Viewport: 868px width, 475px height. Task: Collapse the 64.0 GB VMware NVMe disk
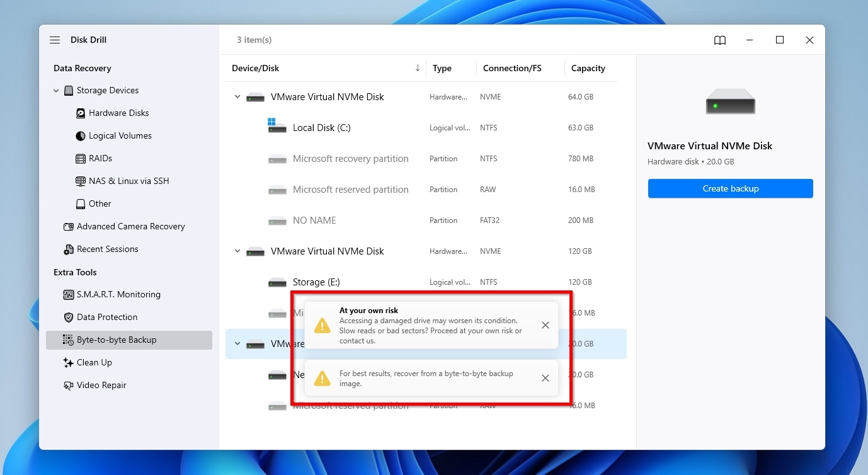click(x=237, y=97)
